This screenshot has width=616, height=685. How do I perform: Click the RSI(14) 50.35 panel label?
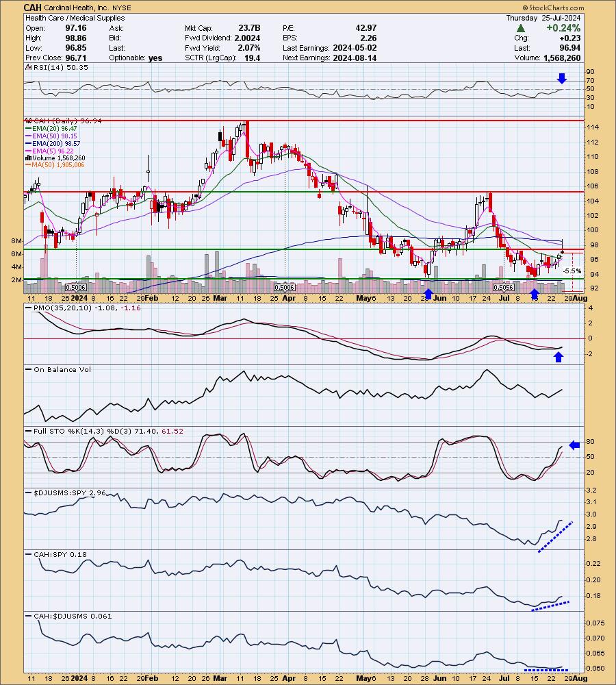coord(57,67)
